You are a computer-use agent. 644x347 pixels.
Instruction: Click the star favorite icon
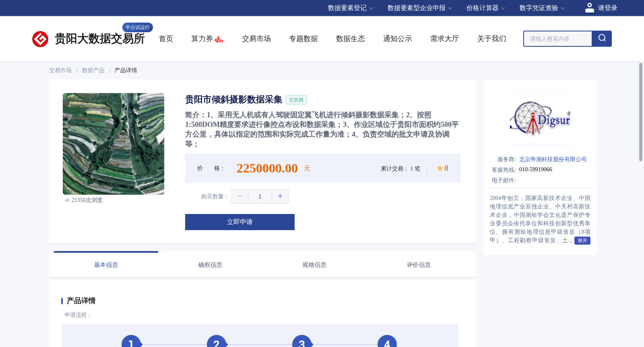440,168
